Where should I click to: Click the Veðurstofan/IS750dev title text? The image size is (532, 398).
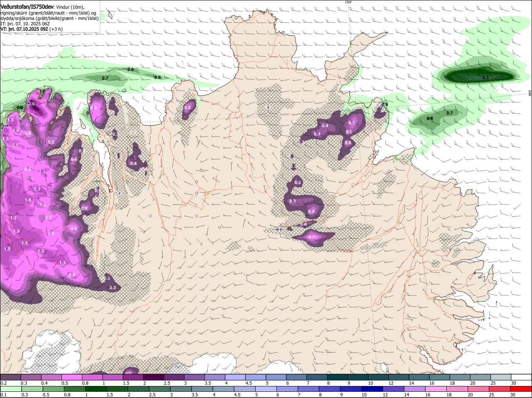click(27, 7)
